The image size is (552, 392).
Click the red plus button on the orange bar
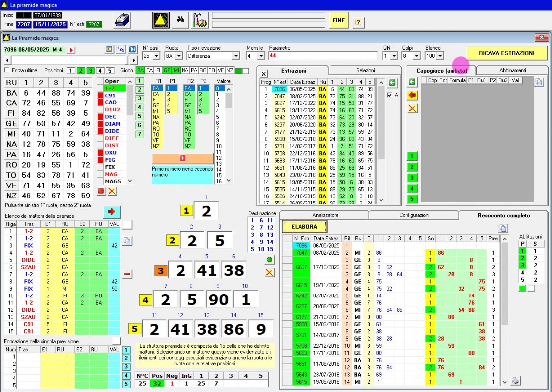click(183, 158)
